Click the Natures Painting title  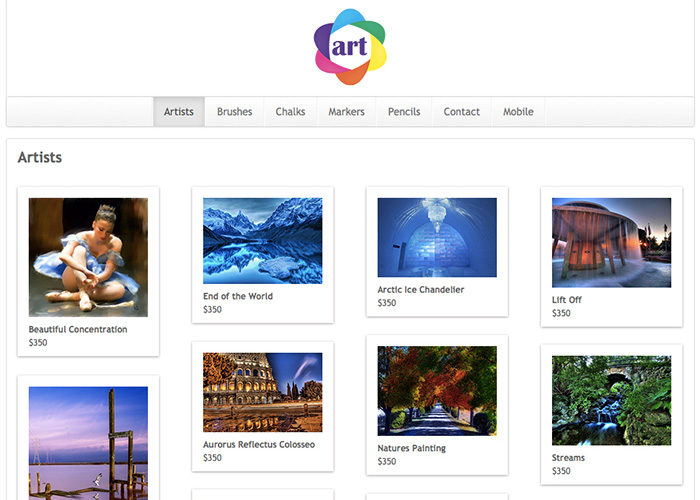(x=412, y=448)
